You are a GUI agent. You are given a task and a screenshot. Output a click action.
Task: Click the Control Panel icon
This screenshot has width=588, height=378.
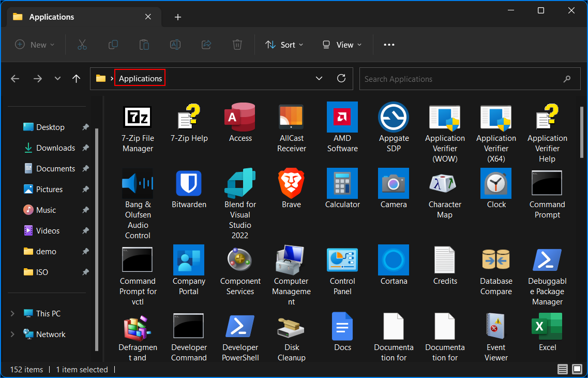pyautogui.click(x=342, y=259)
